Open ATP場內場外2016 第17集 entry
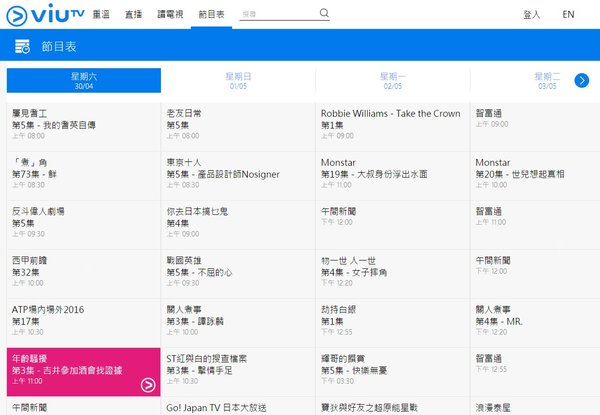Image resolution: width=600 pixels, height=415 pixels. point(84,323)
